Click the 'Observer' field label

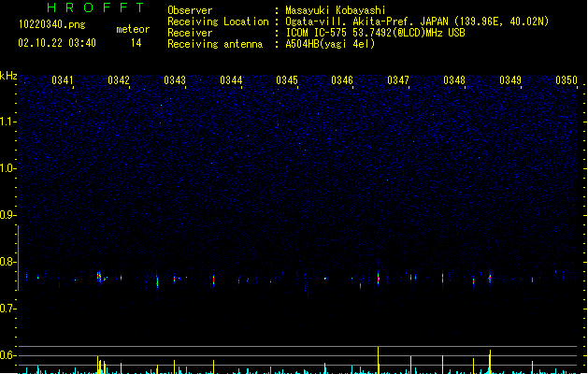click(190, 10)
